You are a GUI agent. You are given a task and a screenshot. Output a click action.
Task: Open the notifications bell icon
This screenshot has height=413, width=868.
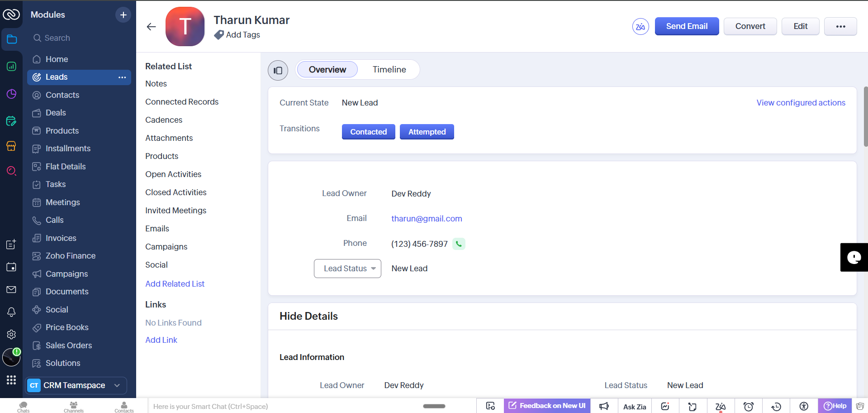pos(11,312)
